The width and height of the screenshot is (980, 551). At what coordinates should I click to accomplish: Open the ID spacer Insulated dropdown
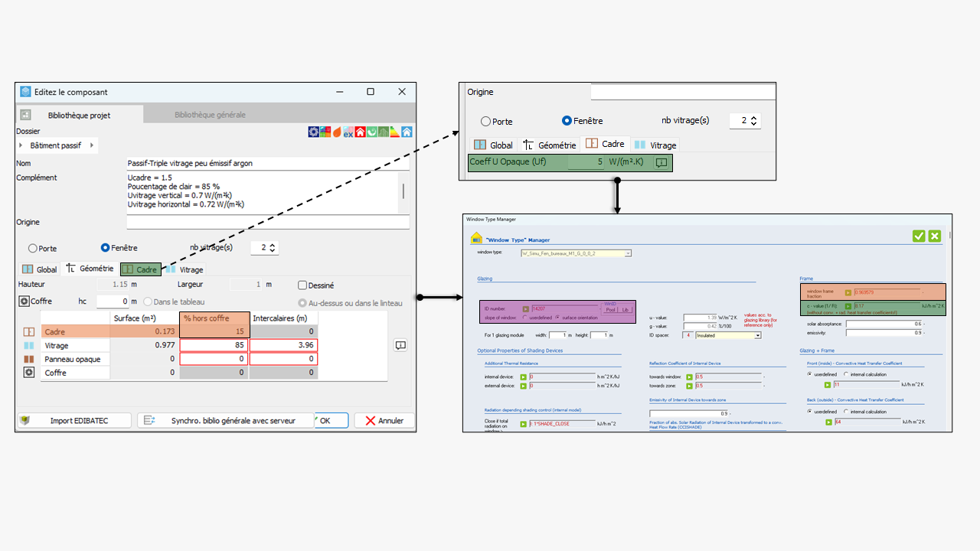(x=757, y=335)
